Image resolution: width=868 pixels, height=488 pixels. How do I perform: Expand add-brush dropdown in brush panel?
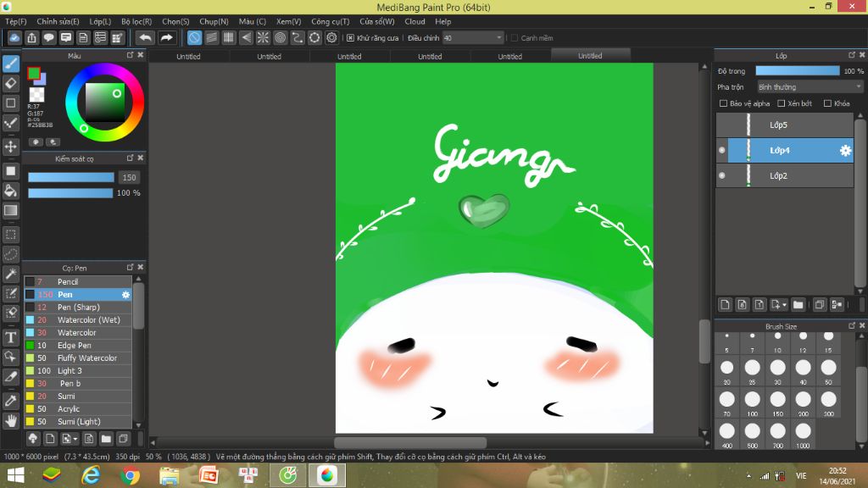(75, 439)
